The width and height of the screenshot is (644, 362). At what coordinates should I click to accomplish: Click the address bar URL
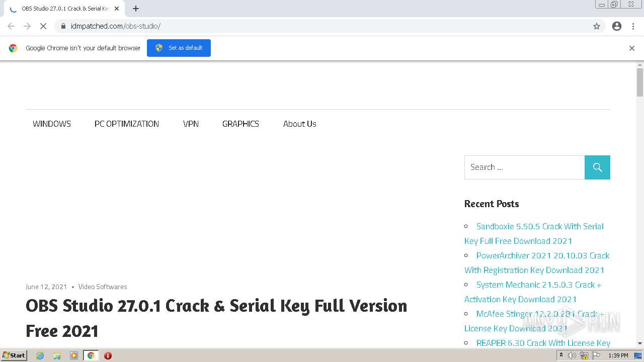pyautogui.click(x=116, y=26)
